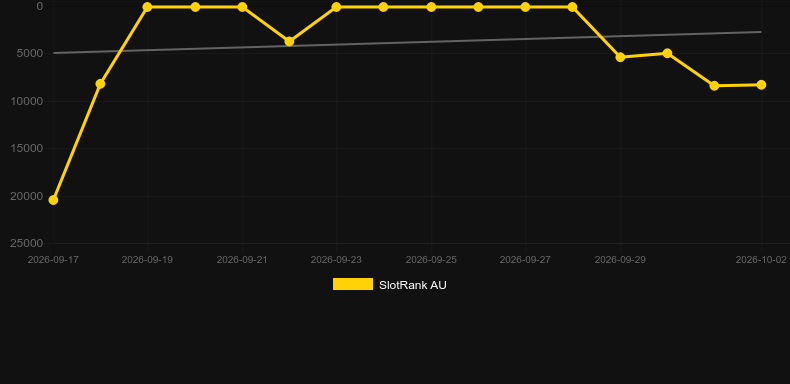790x384 pixels.
Task: Click the 2026-09-25 x-axis label
Action: [x=431, y=260]
